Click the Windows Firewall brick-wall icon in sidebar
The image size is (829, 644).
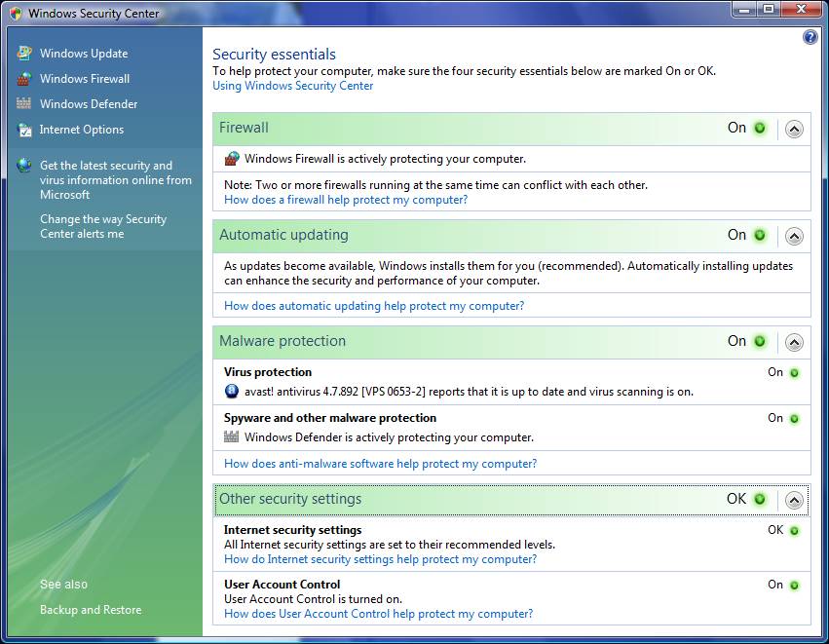pos(24,79)
